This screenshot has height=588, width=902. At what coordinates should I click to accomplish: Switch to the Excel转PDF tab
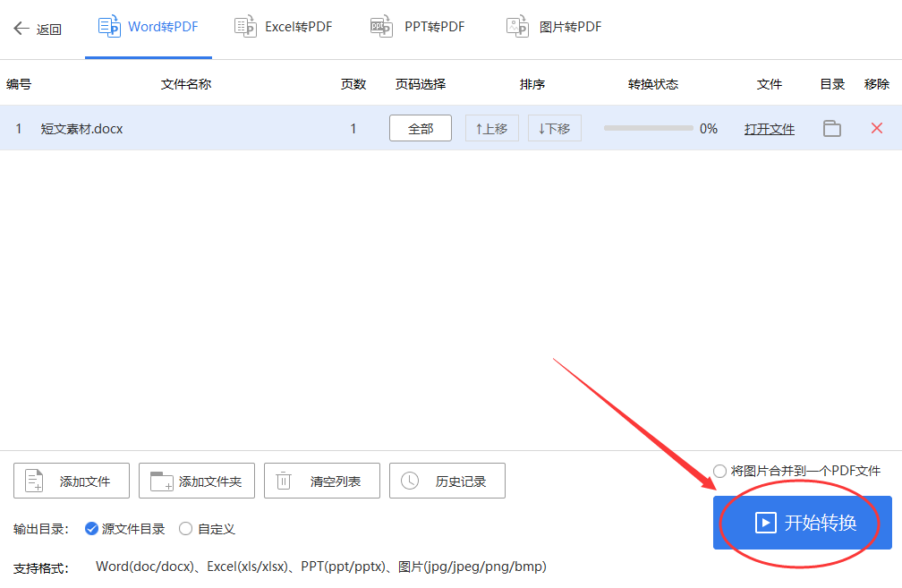click(x=283, y=27)
